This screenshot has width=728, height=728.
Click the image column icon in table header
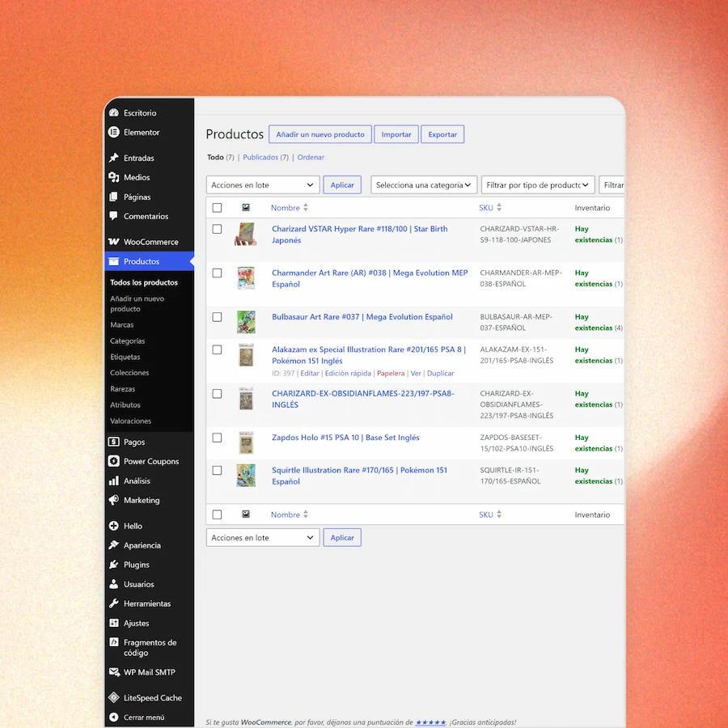pos(246,208)
